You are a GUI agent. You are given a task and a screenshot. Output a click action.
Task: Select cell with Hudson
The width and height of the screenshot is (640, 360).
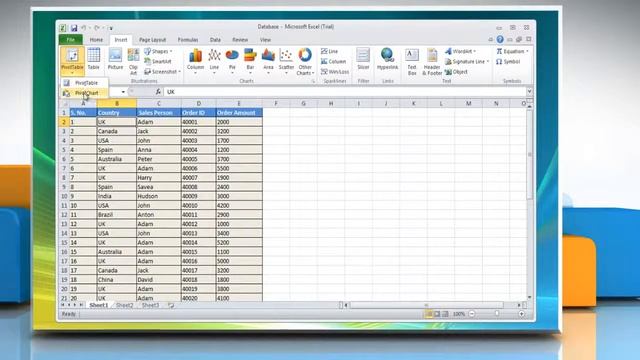coord(159,196)
